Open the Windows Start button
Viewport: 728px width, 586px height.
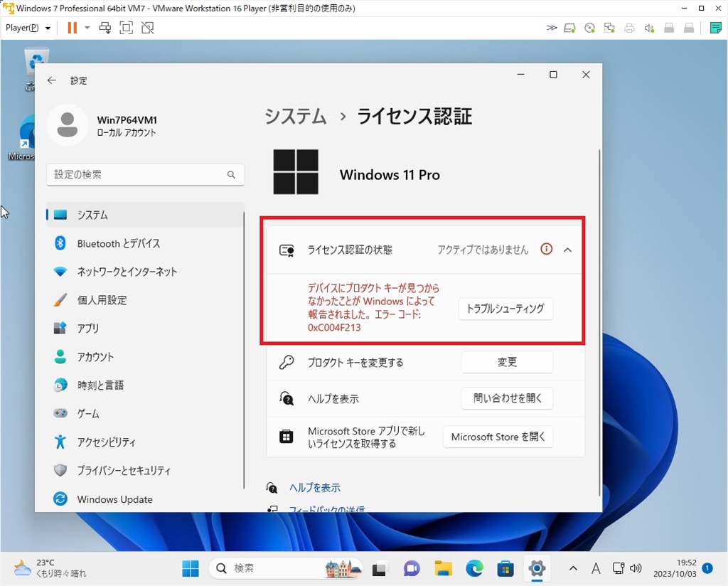click(x=191, y=568)
